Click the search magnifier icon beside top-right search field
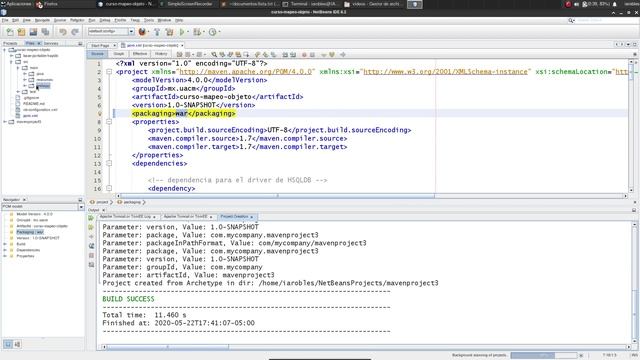Image resolution: width=640 pixels, height=360 pixels. (571, 20)
